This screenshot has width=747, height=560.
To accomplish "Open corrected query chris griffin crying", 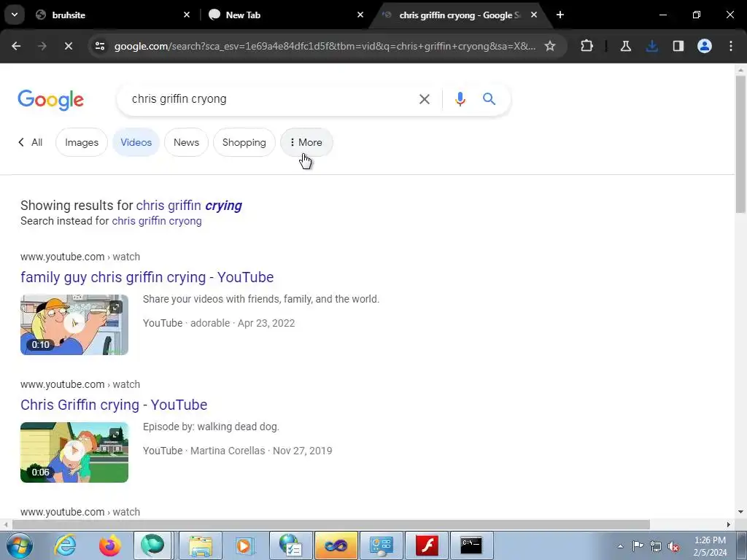I will pos(189,206).
